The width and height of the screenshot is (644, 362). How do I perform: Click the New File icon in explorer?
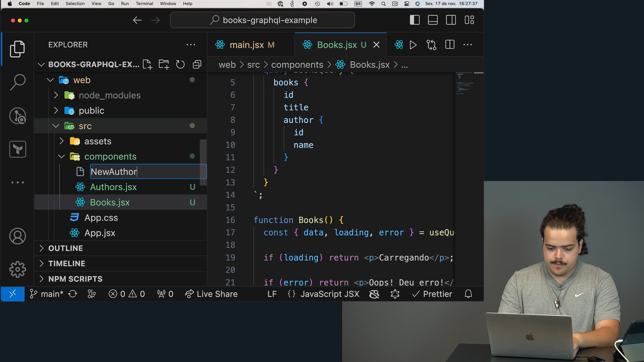coord(147,64)
